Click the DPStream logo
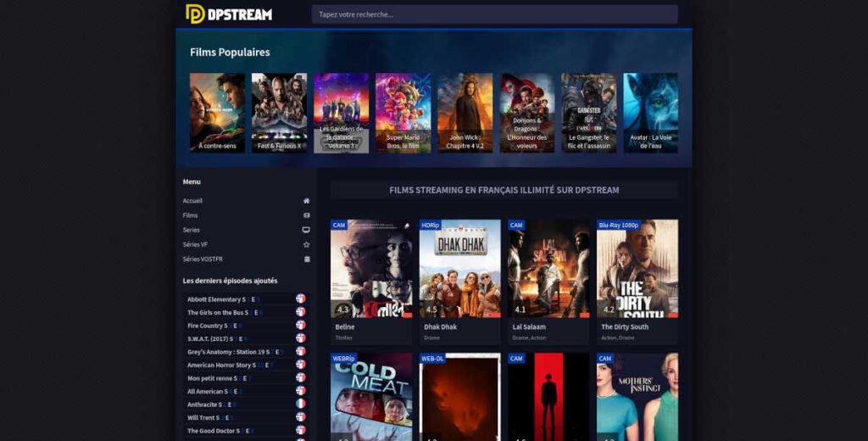Image resolution: width=868 pixels, height=441 pixels. click(x=229, y=14)
